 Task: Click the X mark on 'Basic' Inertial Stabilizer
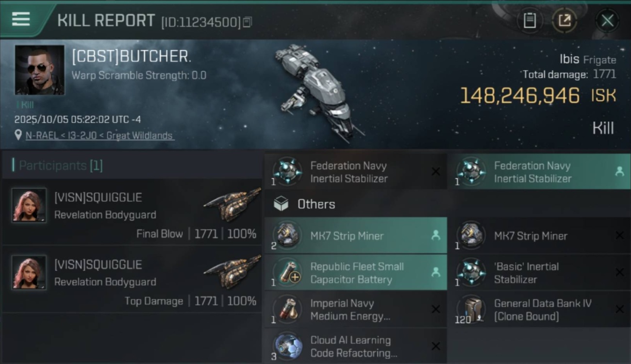(619, 272)
